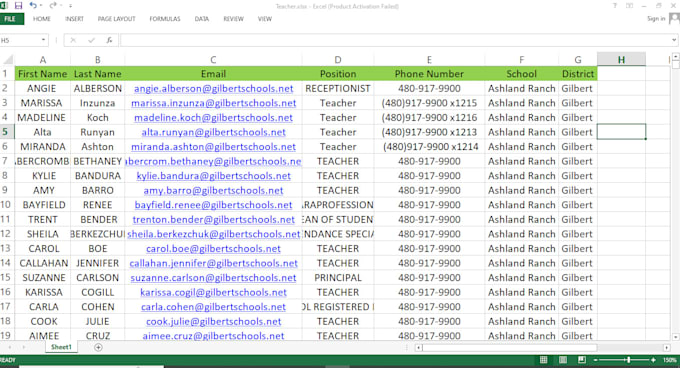Screen dimensions: 680x368
Task: Select the RECEPTIONIST cell
Action: pyautogui.click(x=338, y=88)
